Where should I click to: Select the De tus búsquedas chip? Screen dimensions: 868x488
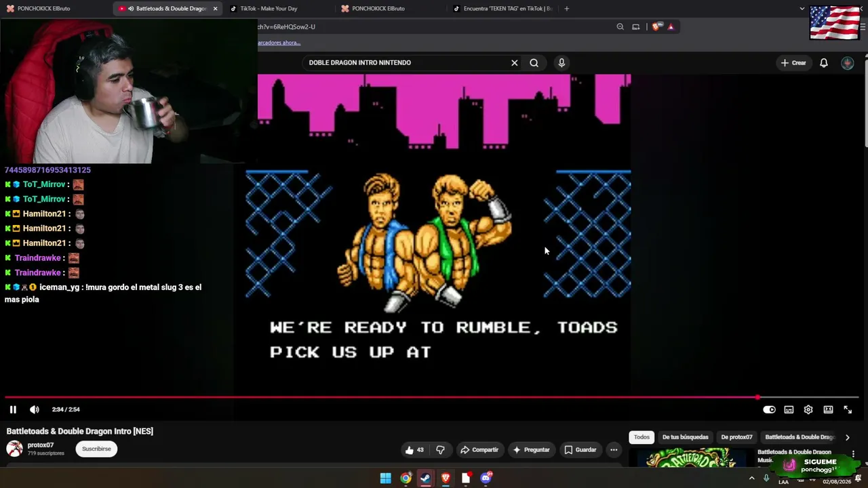tap(685, 437)
